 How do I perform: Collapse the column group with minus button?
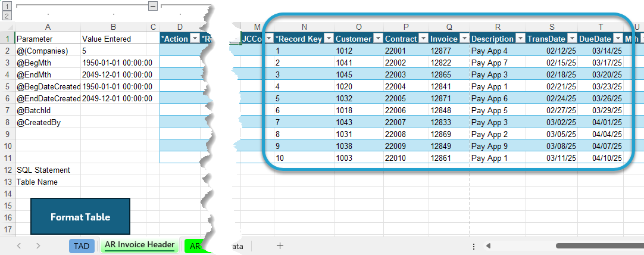pos(153,6)
